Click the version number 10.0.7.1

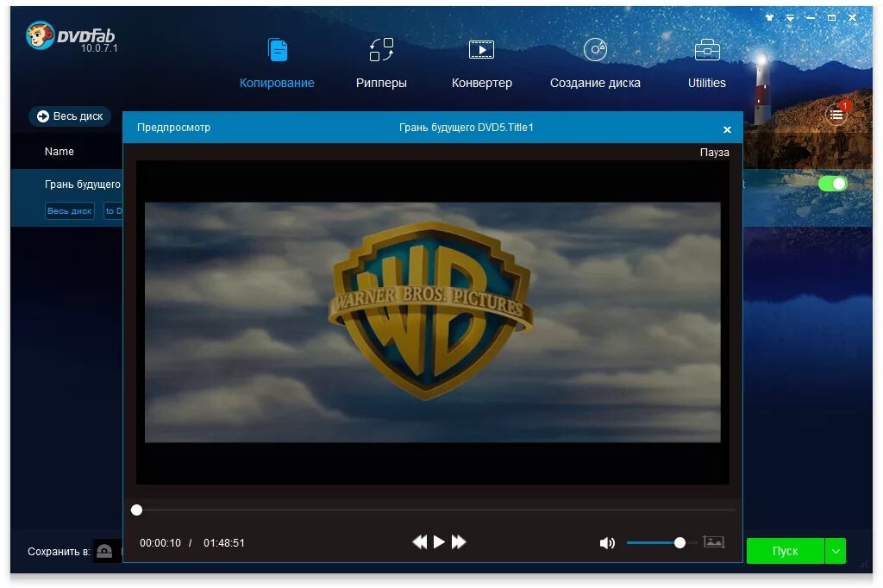[x=99, y=48]
